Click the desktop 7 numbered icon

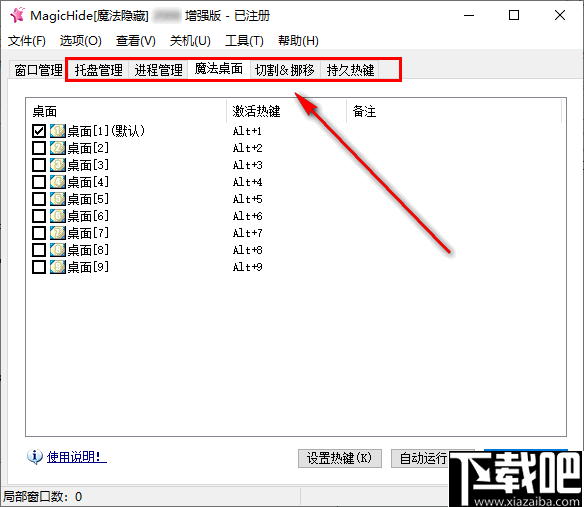click(58, 233)
